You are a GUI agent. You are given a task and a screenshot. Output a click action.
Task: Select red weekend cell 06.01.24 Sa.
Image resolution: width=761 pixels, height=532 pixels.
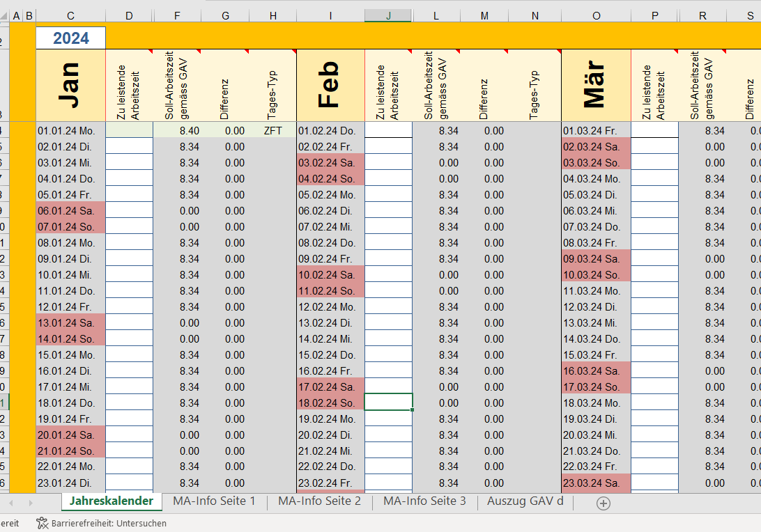70,210
